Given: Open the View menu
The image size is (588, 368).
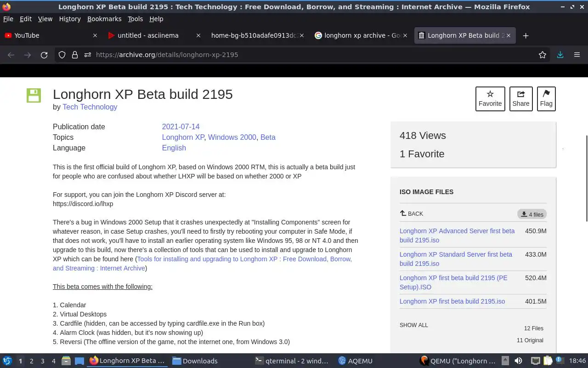Looking at the screenshot, I should 45,19.
